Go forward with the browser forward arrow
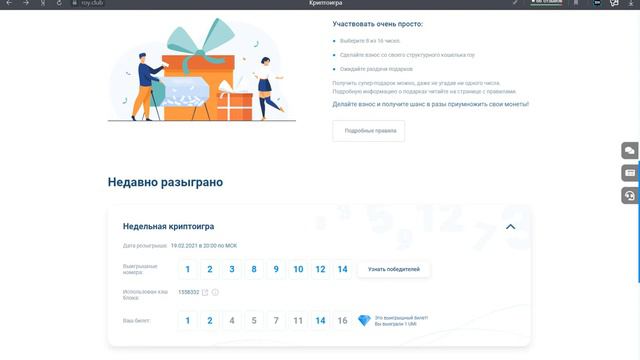The width and height of the screenshot is (640, 360). pyautogui.click(x=26, y=3)
